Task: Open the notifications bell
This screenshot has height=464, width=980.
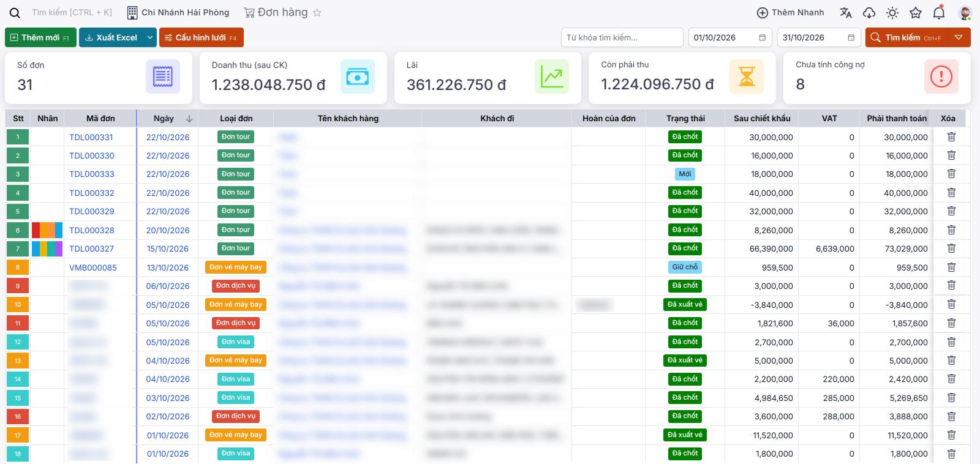Action: (939, 13)
